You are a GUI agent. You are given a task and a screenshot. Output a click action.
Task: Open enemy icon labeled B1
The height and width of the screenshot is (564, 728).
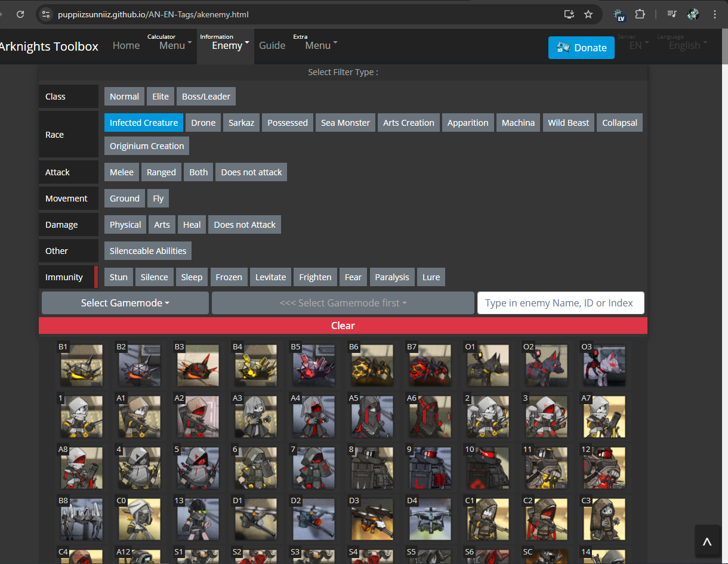click(81, 365)
